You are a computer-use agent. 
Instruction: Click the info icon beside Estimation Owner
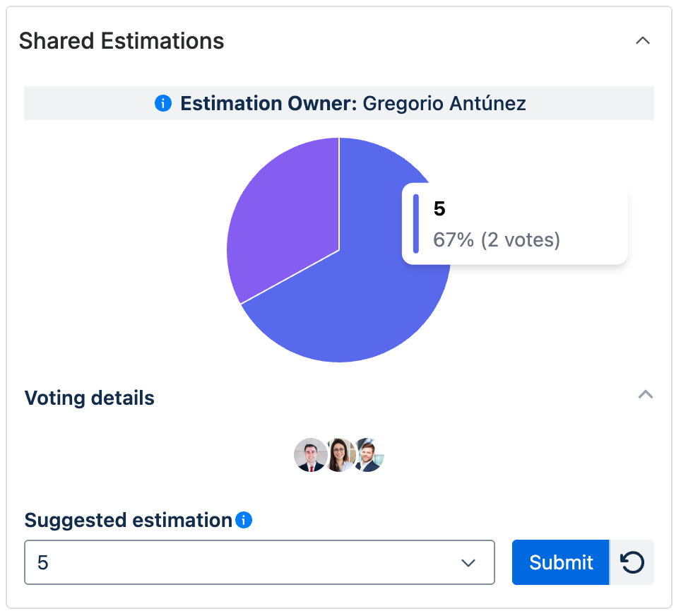coord(162,103)
